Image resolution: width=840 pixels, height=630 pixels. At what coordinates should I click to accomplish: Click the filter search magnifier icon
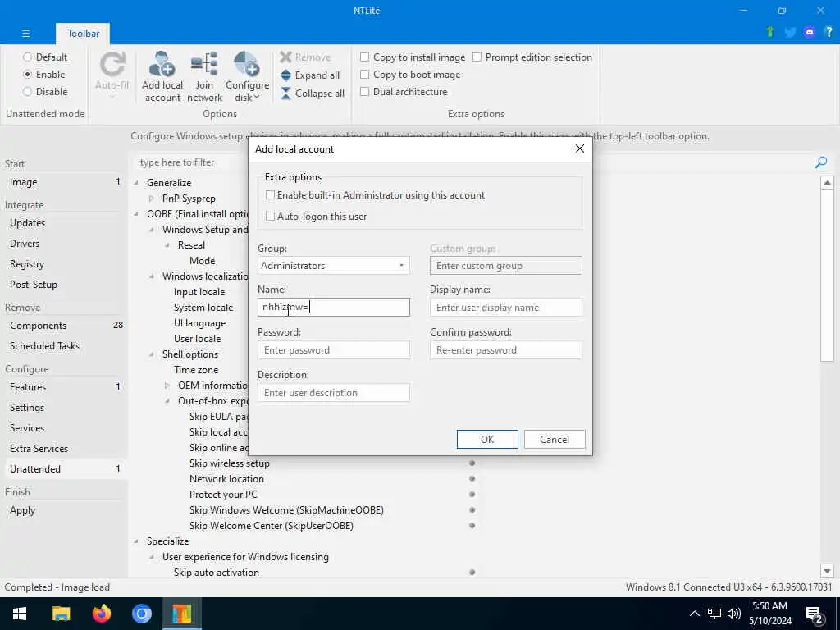pos(820,162)
